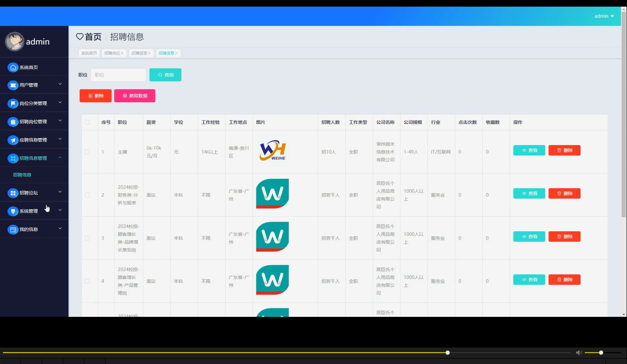Click the admin avatar picture in sidebar

(x=14, y=41)
